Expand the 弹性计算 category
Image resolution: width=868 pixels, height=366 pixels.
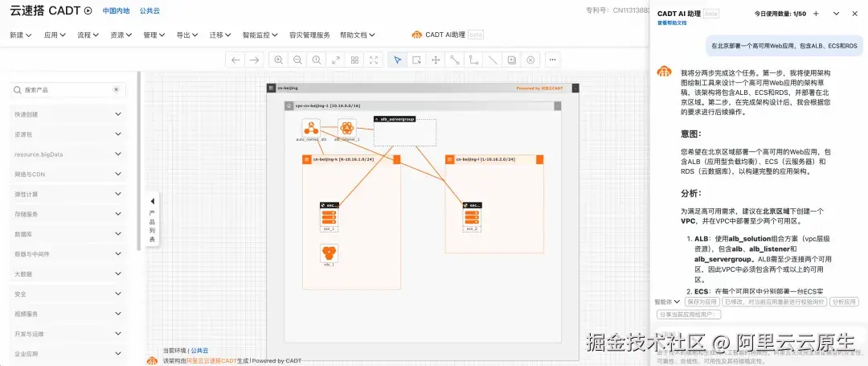68,195
